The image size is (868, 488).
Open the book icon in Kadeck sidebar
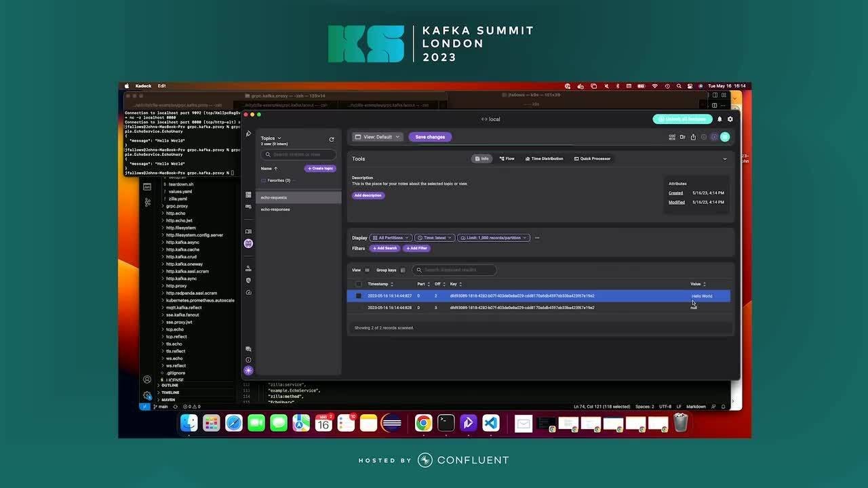point(248,232)
